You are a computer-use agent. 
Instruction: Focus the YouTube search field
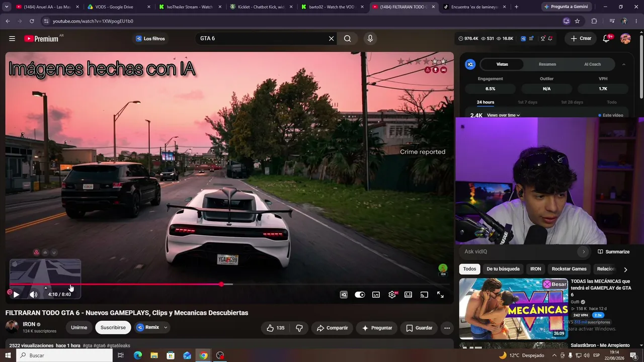[262, 39]
